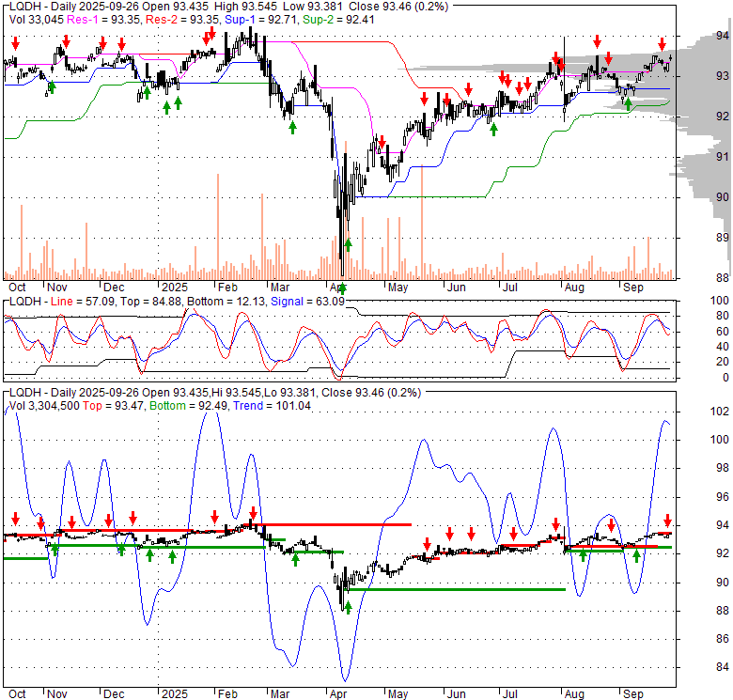
Task: Click the 80 level on oscillator axis
Action: [x=722, y=316]
